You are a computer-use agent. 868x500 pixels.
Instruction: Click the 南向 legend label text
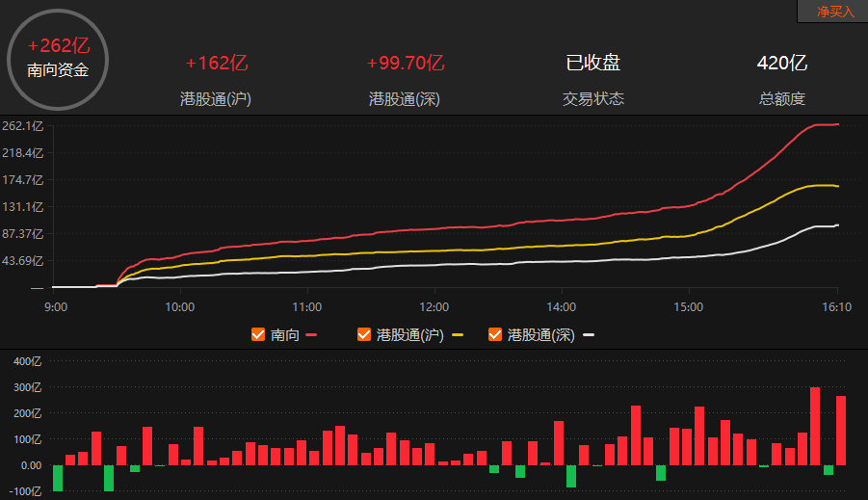coord(285,335)
